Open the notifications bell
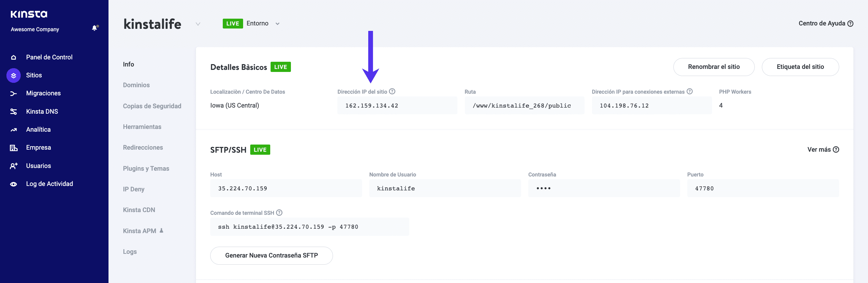Image resolution: width=868 pixels, height=283 pixels. click(x=95, y=28)
